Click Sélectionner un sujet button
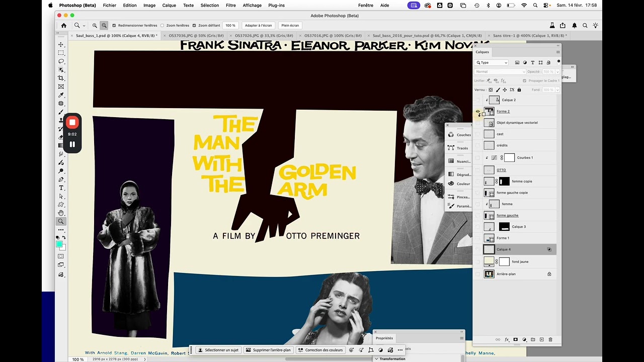The width and height of the screenshot is (644, 362). [x=218, y=350]
